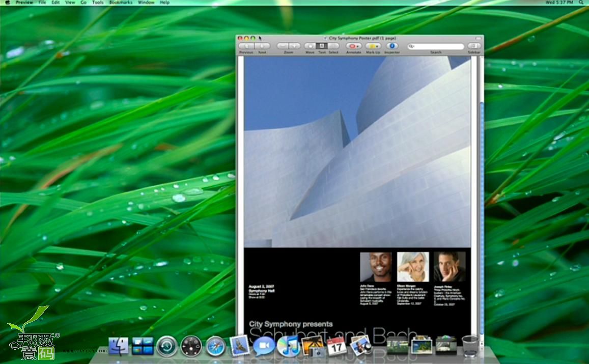
Task: Go to the Next page in Preview
Action: pyautogui.click(x=262, y=46)
